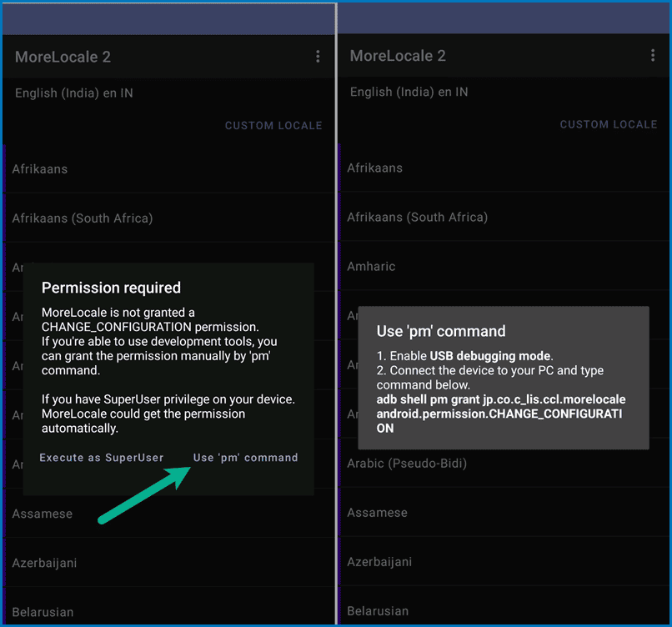The image size is (672, 627).
Task: Select Azerbaijani in right screen list
Action: point(504,562)
